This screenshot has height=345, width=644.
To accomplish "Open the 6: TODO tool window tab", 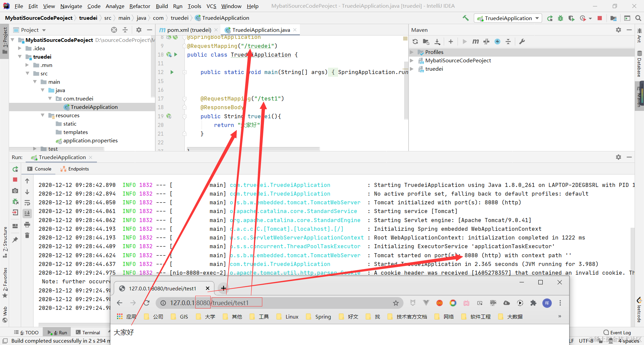I will click(26, 333).
